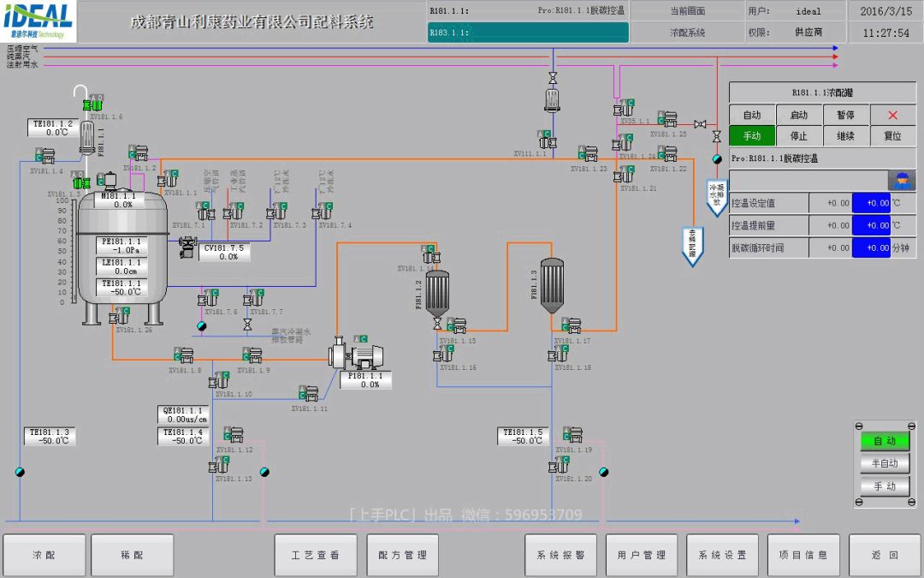
Task: Click the F181.1.3 filter vessel
Action: (552, 286)
